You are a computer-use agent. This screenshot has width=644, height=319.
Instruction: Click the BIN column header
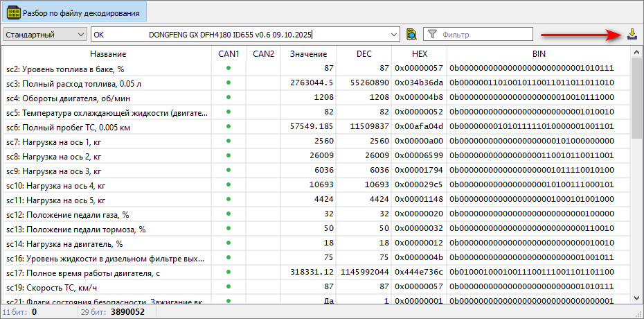538,53
